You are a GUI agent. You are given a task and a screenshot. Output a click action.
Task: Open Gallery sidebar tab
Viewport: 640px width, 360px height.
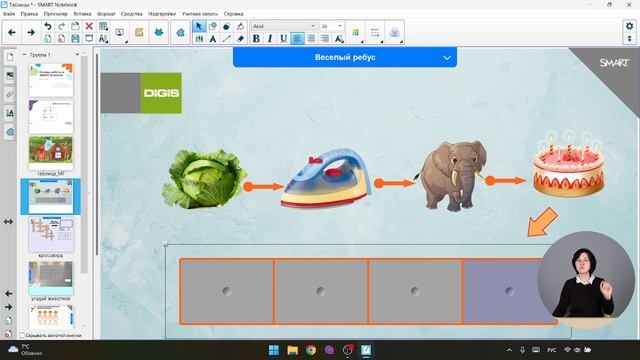tap(10, 76)
